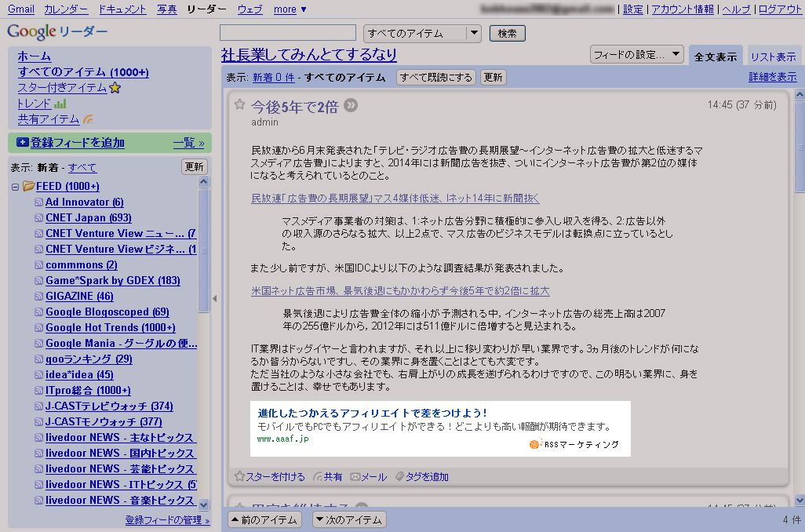Open 写真 from the top bar
This screenshot has height=532, width=805.
pos(167,9)
